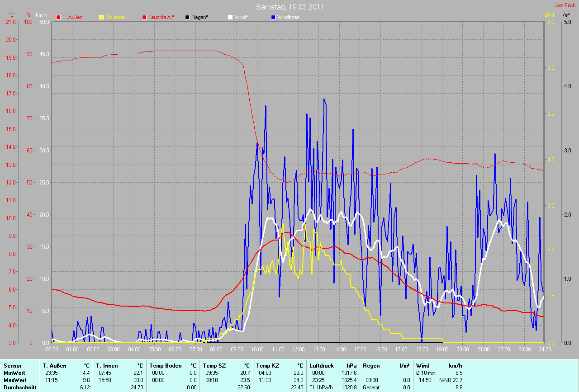Screen dimensions: 579x392
Task: Click the T. Innen maximum value "28.0"
Action: tap(138, 380)
